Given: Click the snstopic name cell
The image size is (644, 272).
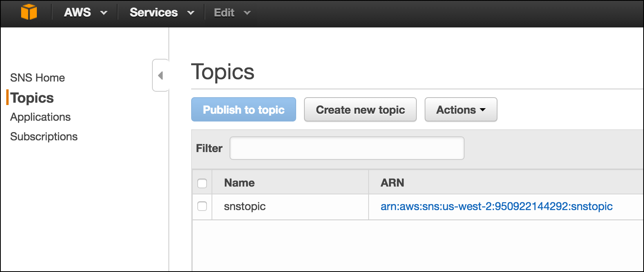Looking at the screenshot, I should pyautogui.click(x=245, y=207).
